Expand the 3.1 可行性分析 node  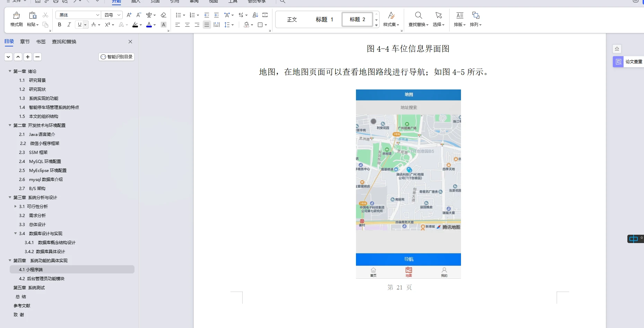click(15, 206)
